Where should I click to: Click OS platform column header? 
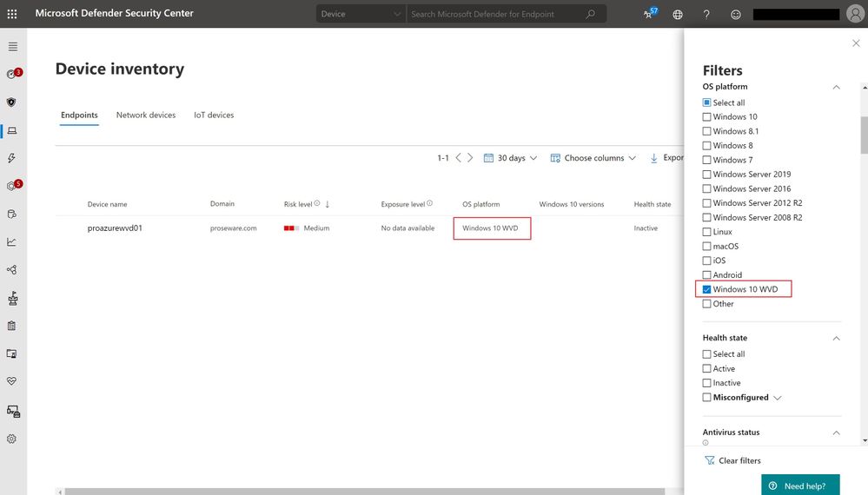click(481, 204)
